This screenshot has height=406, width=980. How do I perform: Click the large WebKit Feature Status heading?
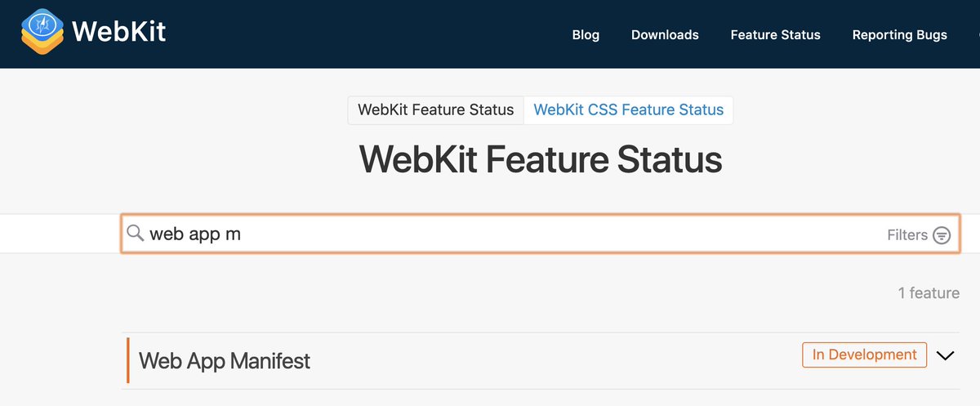point(541,159)
